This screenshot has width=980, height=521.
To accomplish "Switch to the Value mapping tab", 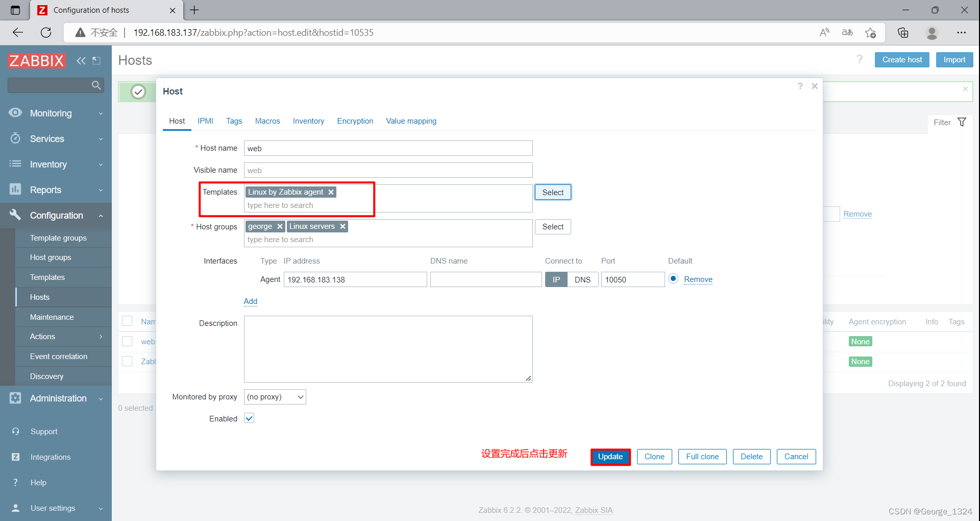I will tap(411, 121).
